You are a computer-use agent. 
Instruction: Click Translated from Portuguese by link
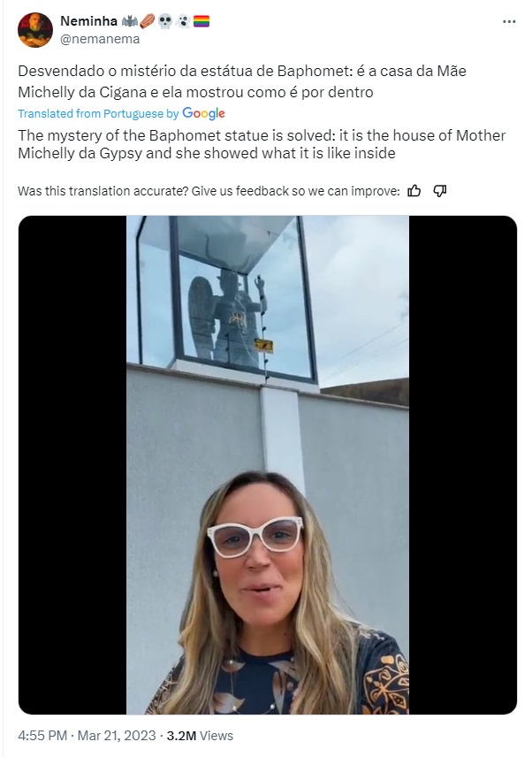pos(98,113)
